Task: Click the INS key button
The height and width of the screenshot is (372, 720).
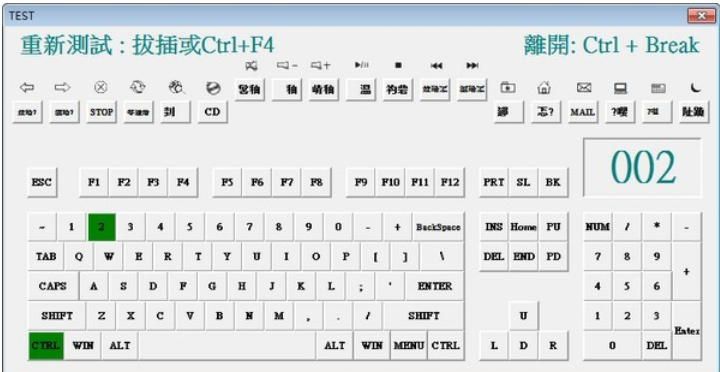Action: [494, 227]
